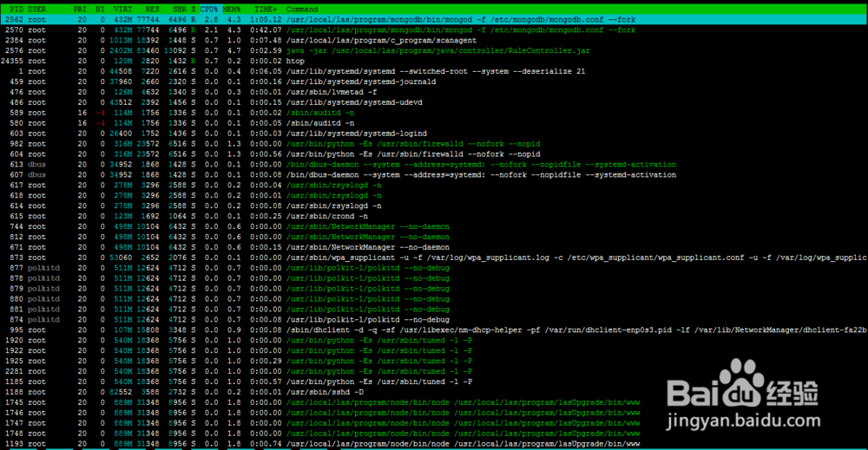The height and width of the screenshot is (450, 868).
Task: Sort by the NI column header
Action: click(x=100, y=10)
